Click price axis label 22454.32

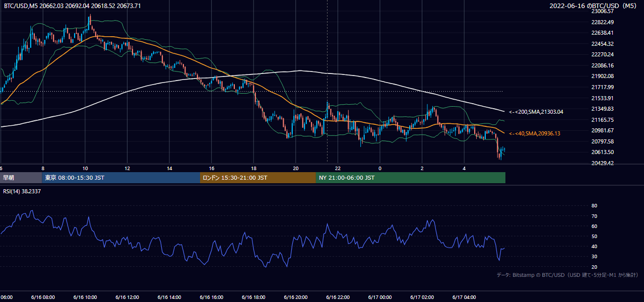pyautogui.click(x=603, y=44)
